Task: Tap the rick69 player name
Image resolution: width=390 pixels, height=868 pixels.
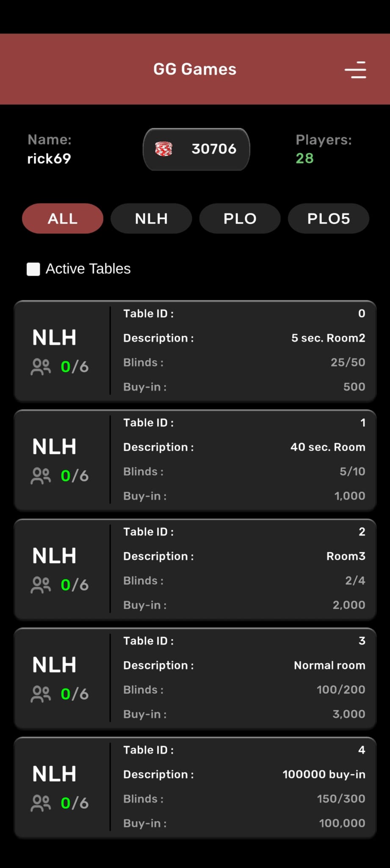Action: point(49,159)
